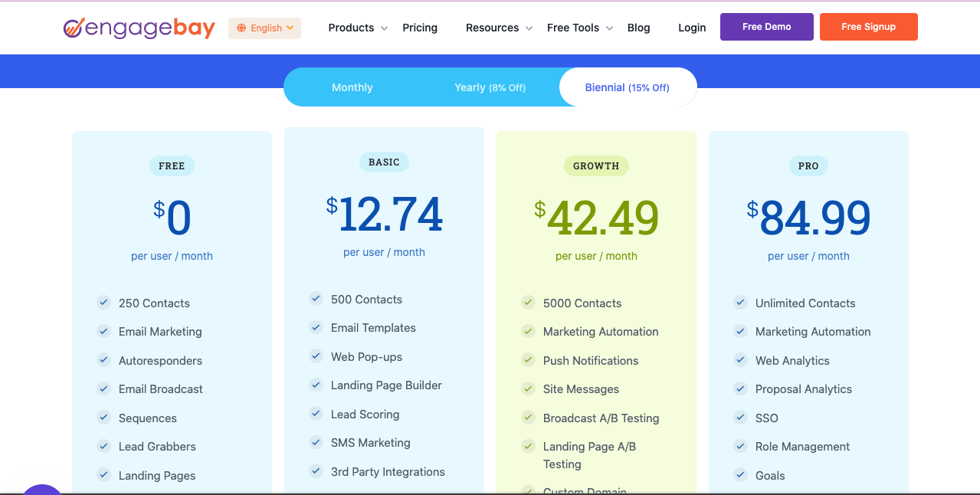Click checkmark icon beside Proposal Analytics
The image size is (980, 495).
click(740, 388)
